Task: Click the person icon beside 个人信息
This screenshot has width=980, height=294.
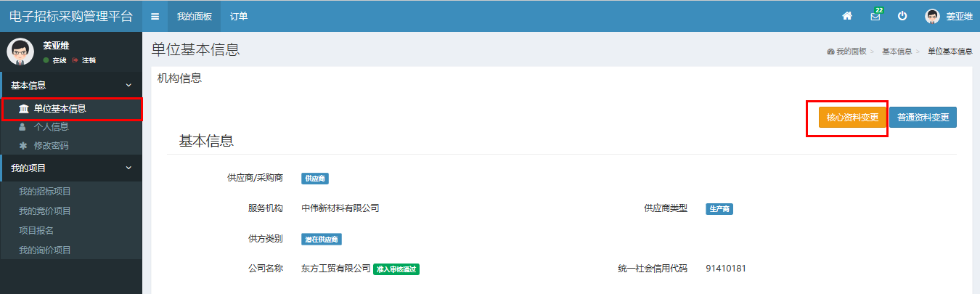Action: (23, 127)
